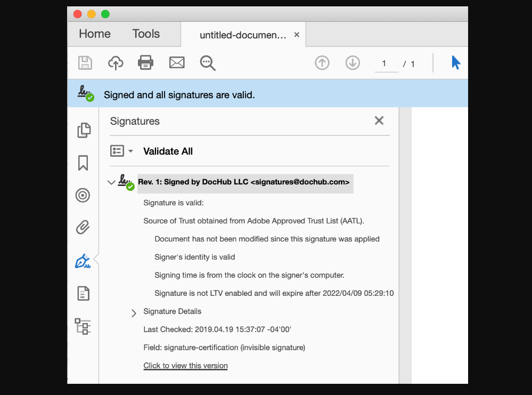
Task: Select the pointer selection tool
Action: pyautogui.click(x=456, y=62)
